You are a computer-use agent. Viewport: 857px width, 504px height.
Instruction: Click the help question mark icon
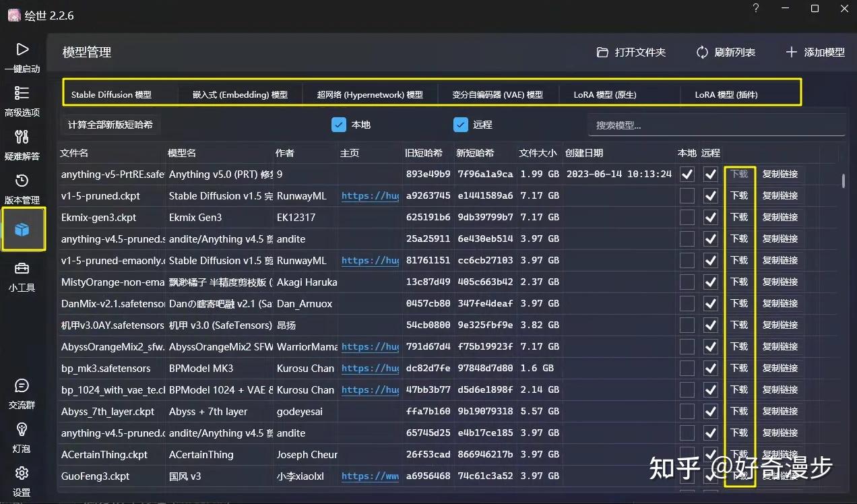click(x=755, y=9)
